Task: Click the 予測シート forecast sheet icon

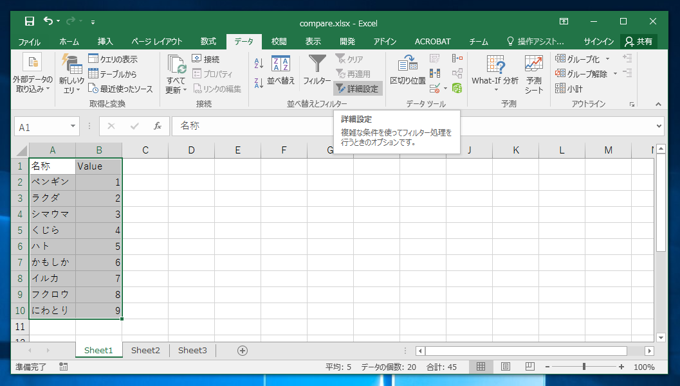Action: (x=534, y=74)
